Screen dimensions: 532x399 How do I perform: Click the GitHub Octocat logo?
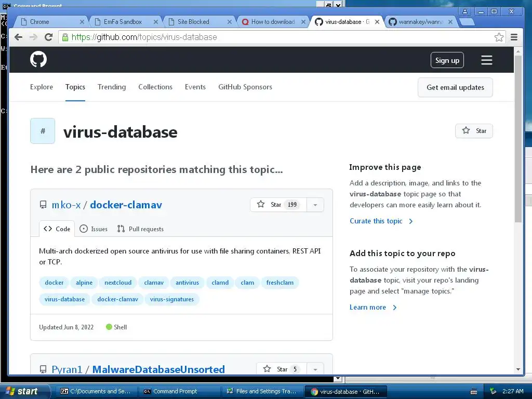tap(38, 59)
